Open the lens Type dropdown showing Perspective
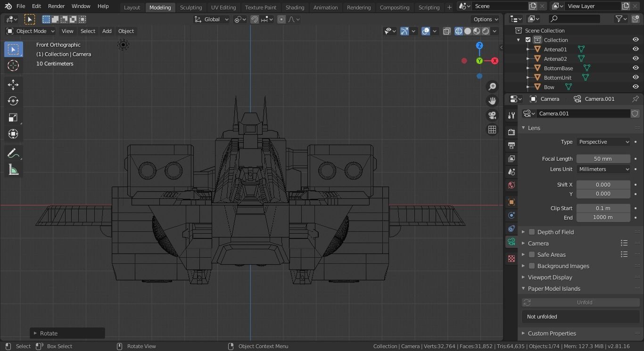The image size is (644, 351). 603,142
